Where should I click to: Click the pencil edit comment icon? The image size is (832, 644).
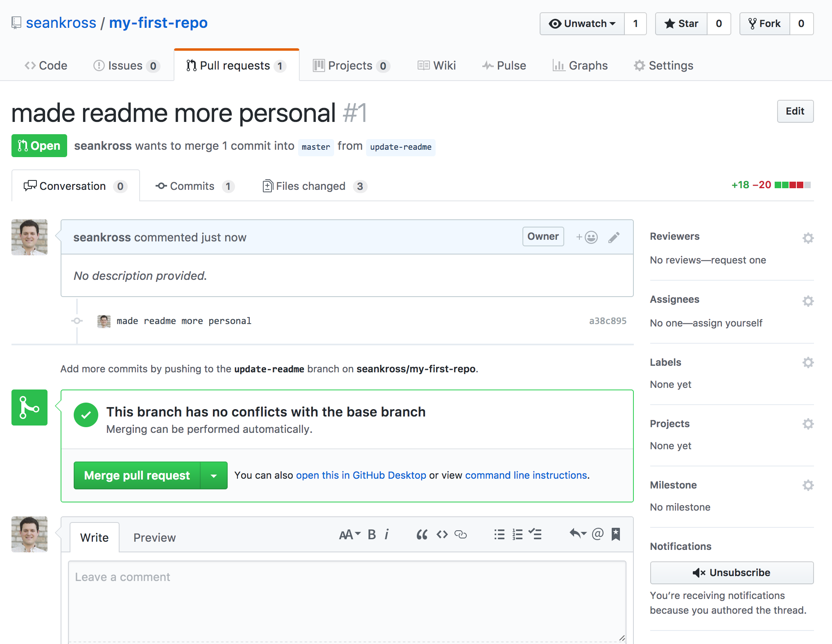click(x=614, y=237)
